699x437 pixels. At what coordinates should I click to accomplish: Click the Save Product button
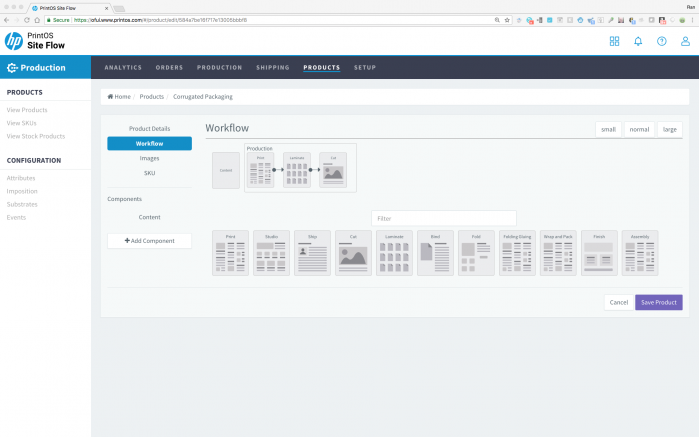coord(659,302)
